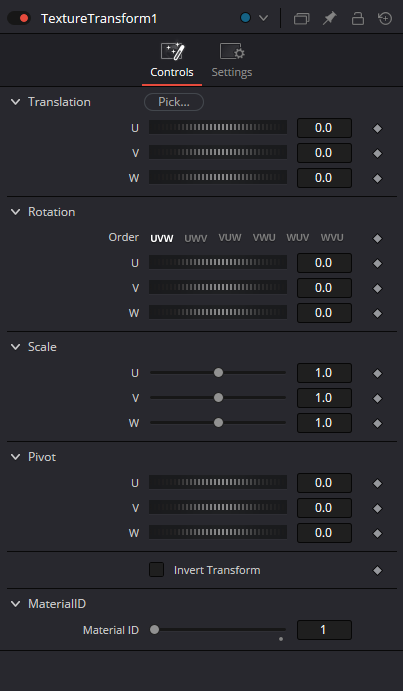Collapse the Scale section
The image size is (403, 691).
(x=15, y=347)
